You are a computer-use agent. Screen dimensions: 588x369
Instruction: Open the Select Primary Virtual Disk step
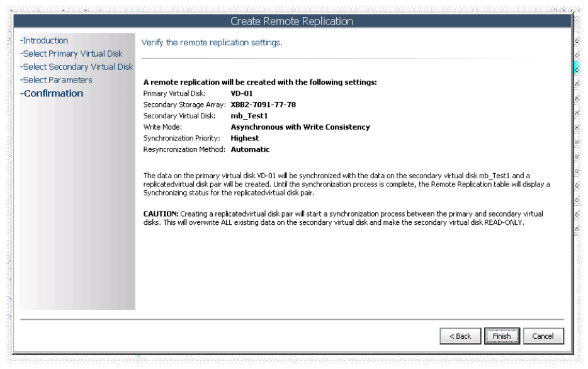(x=71, y=54)
